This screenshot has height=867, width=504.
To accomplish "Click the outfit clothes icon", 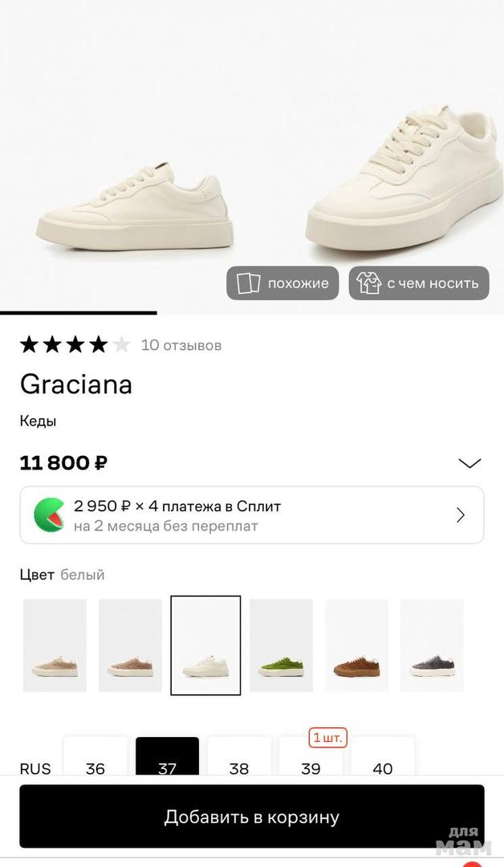I will pos(368,283).
